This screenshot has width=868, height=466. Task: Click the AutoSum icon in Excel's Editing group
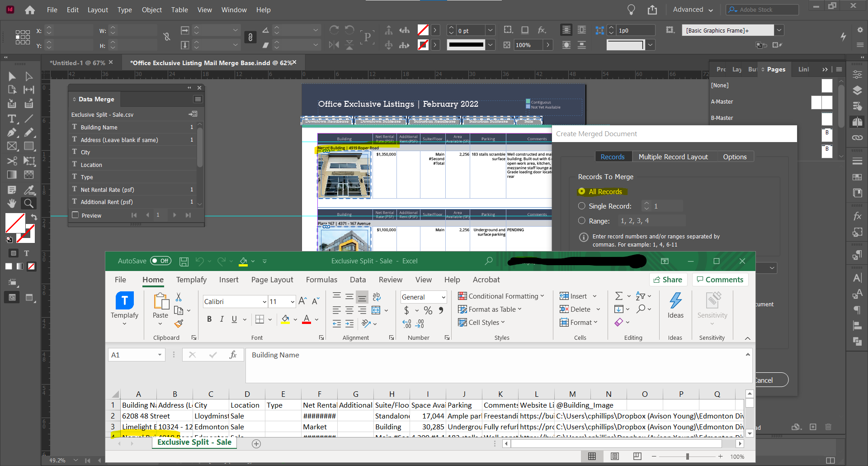point(620,296)
